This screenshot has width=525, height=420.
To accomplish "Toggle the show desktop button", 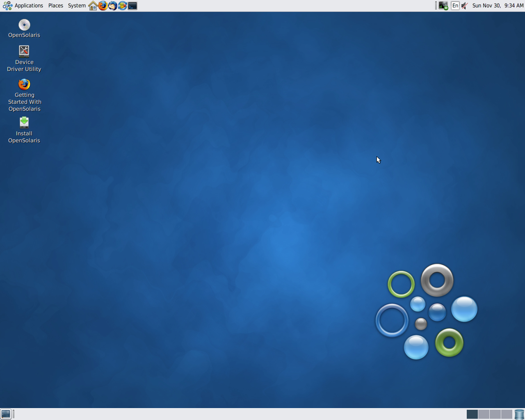I will [6, 414].
